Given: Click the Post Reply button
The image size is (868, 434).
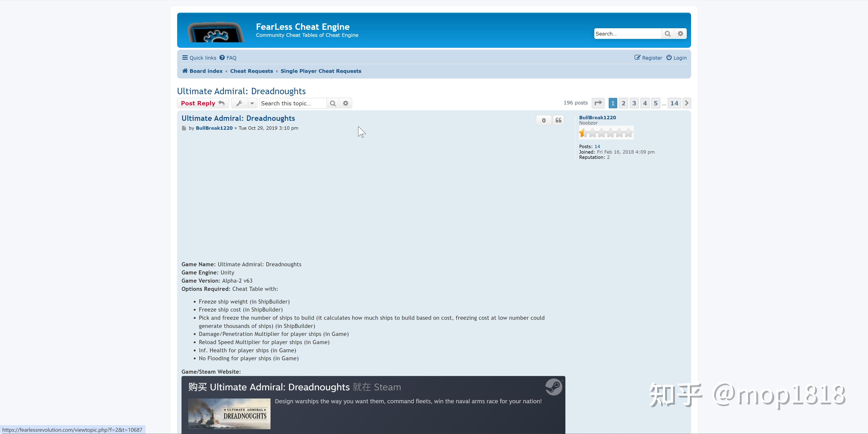Looking at the screenshot, I should [202, 103].
